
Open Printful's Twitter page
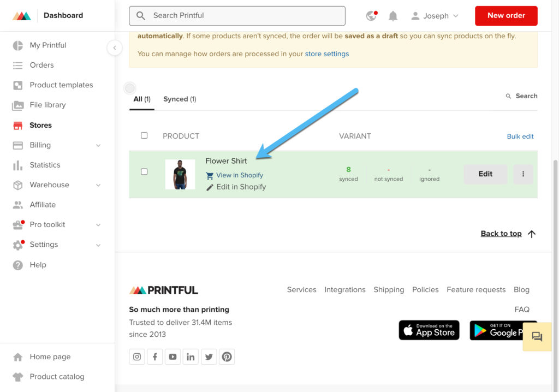tap(209, 357)
